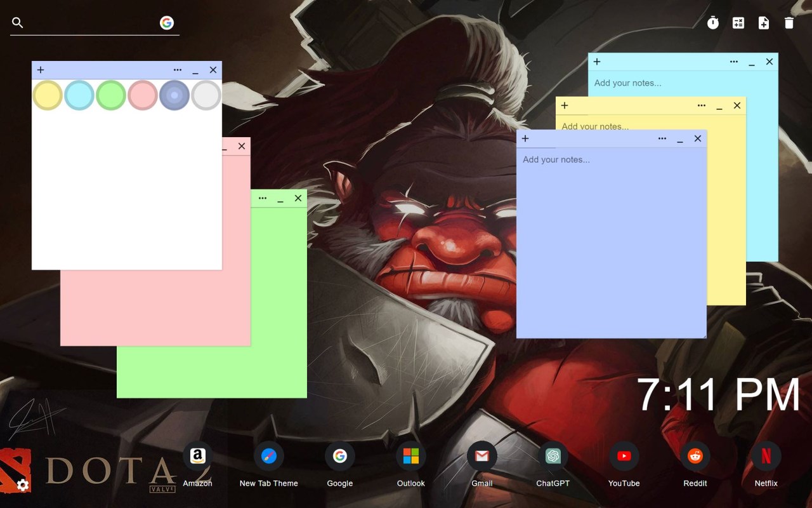Viewport: 812px width, 508px height.
Task: Open more options on the white note
Action: coord(178,70)
